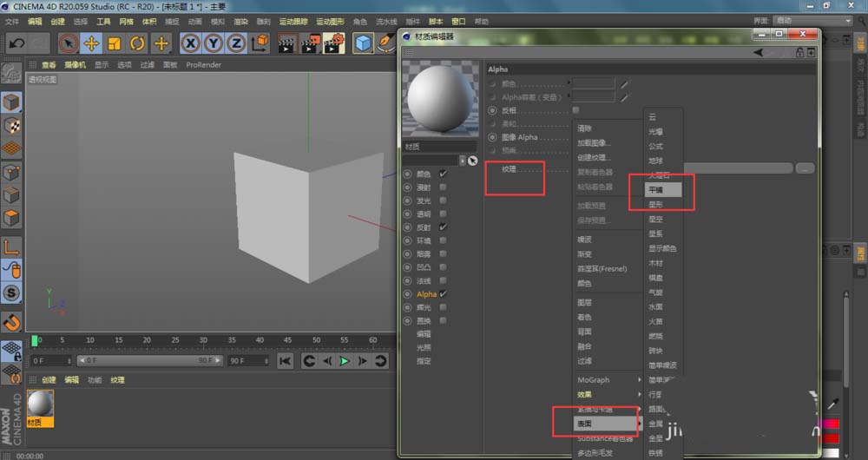Image resolution: width=868 pixels, height=460 pixels.
Task: Enable Polygons mode in left toolbar
Action: tap(11, 218)
